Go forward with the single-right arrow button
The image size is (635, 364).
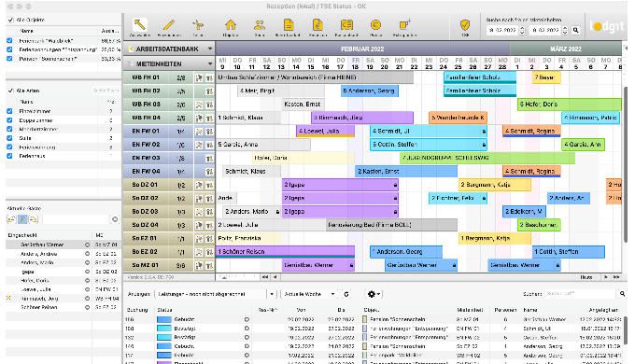[606, 277]
